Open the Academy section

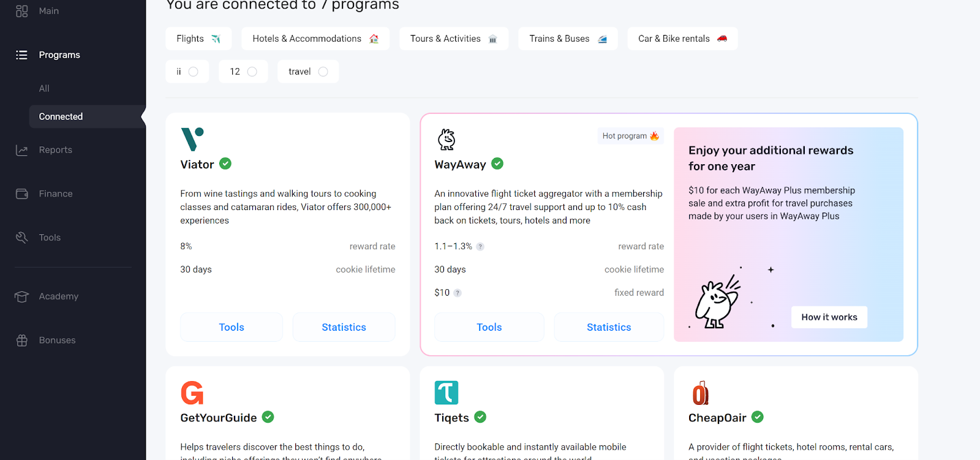[x=58, y=296]
